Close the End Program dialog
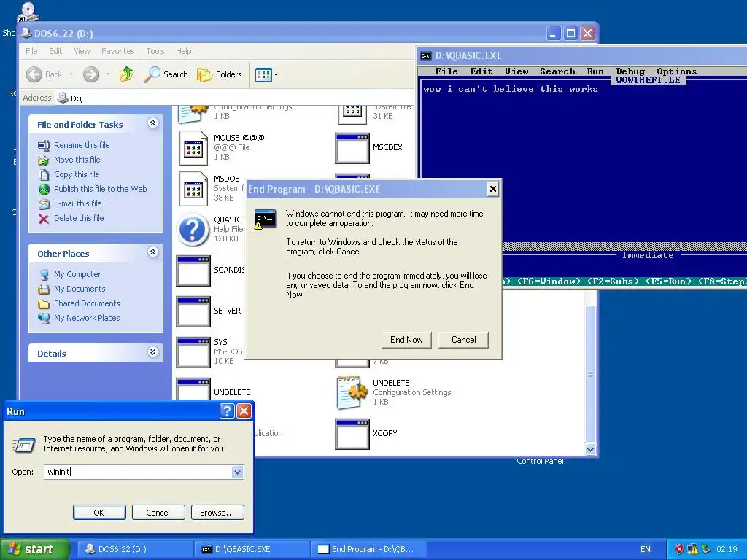Screen dimensions: 747x560 tap(492, 189)
